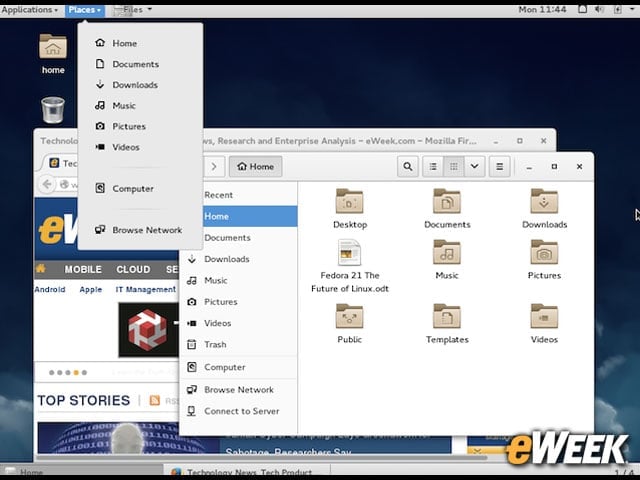Open the trash can desktop icon
Image resolution: width=640 pixels, height=480 pixels.
pyautogui.click(x=53, y=110)
